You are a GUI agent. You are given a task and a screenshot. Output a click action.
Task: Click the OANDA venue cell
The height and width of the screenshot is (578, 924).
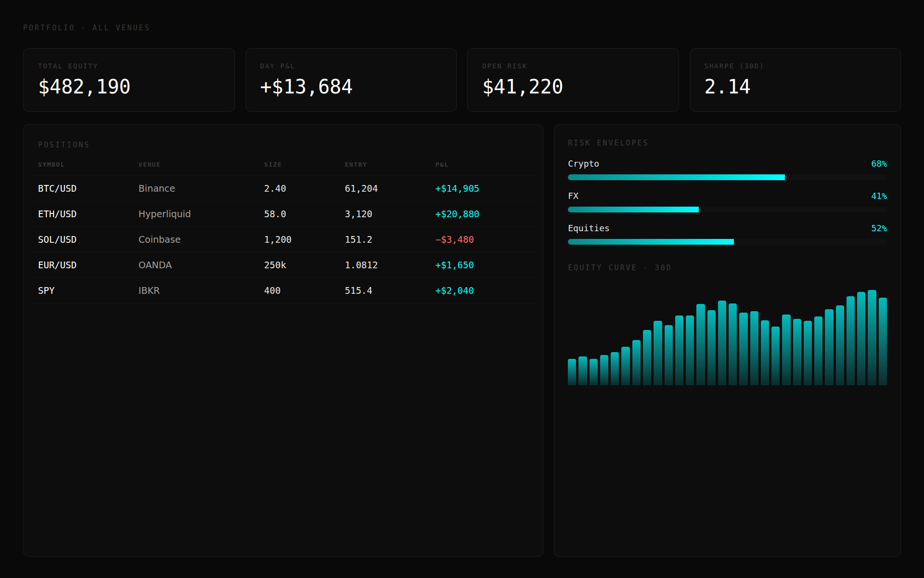click(155, 265)
